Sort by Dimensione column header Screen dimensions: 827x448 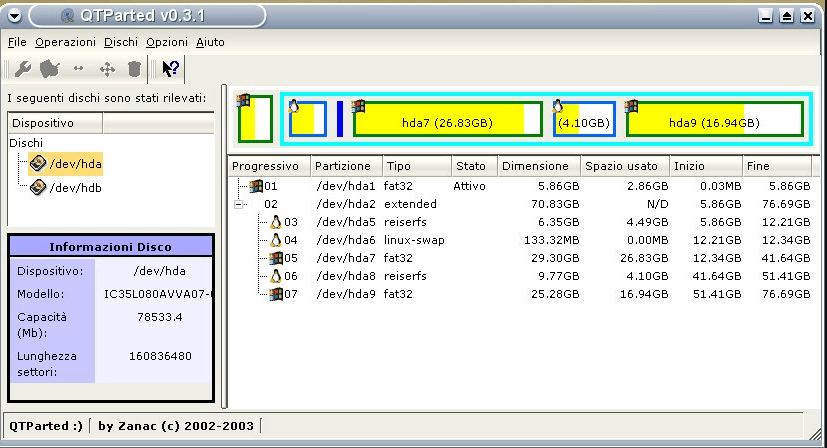tap(538, 166)
